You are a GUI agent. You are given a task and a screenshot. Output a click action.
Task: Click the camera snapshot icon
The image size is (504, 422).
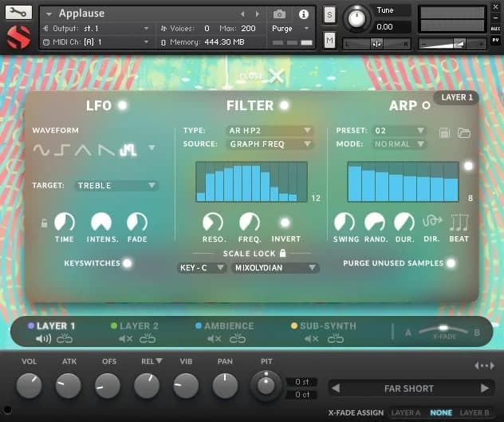279,14
